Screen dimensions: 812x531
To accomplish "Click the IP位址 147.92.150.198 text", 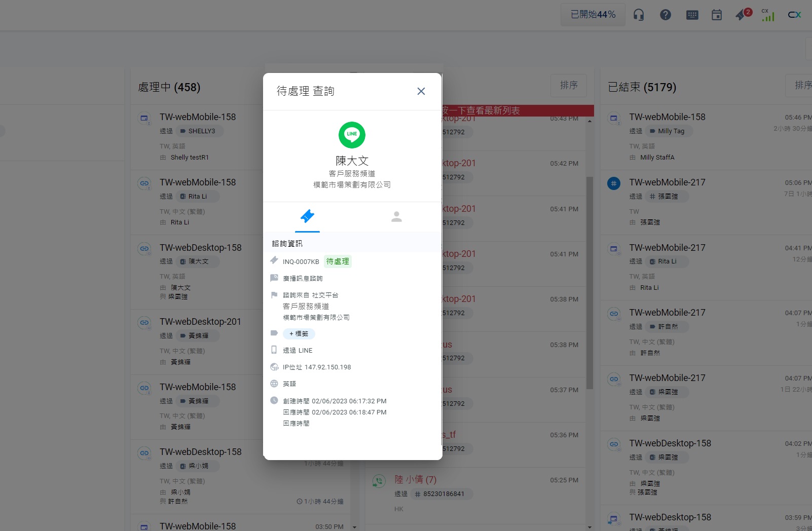I will coord(317,367).
